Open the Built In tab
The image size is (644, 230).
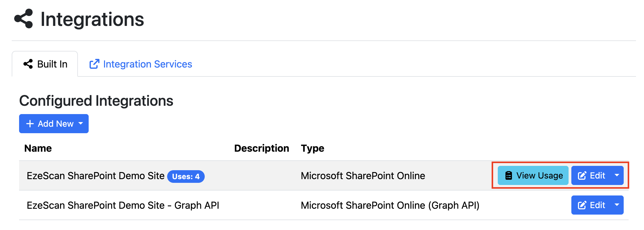coord(45,64)
